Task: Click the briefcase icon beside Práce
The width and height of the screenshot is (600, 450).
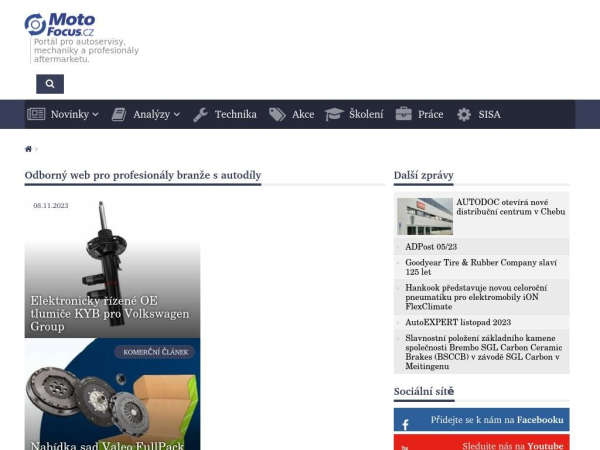Action: pyautogui.click(x=403, y=114)
